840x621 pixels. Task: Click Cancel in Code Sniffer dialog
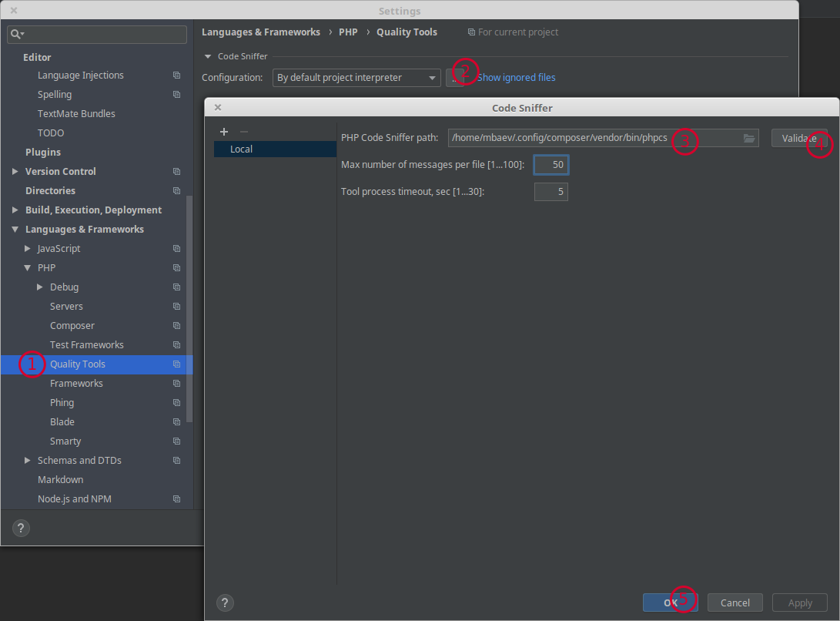point(735,603)
